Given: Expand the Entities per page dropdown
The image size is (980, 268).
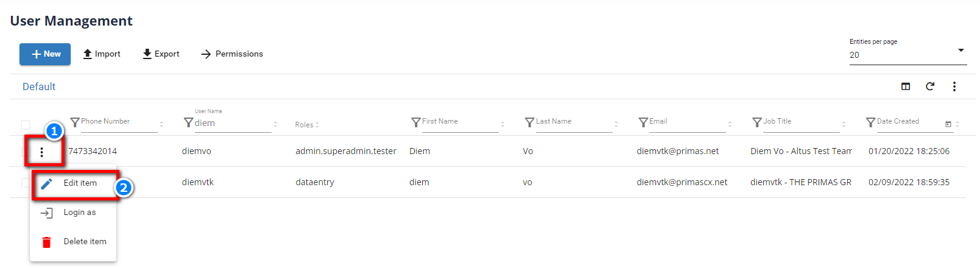Looking at the screenshot, I should 961,51.
